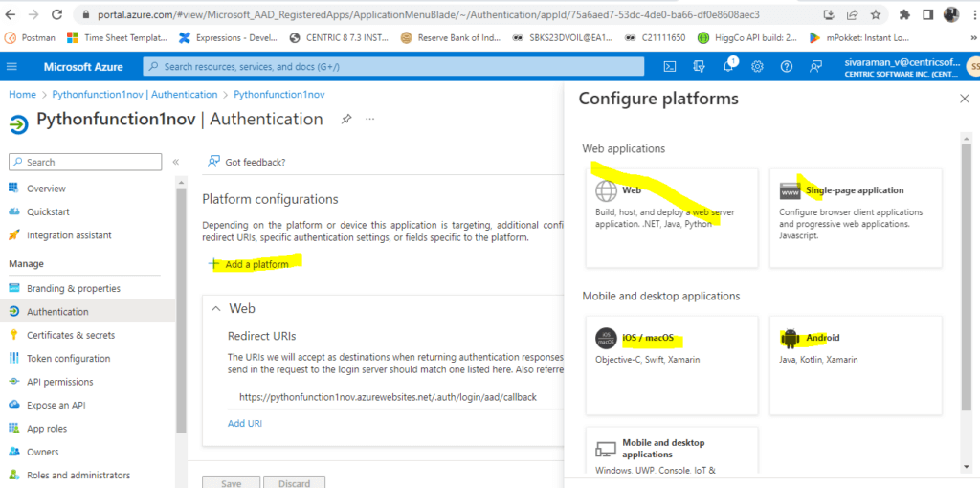Click the Add URI link
This screenshot has width=980, height=488.
pos(244,423)
